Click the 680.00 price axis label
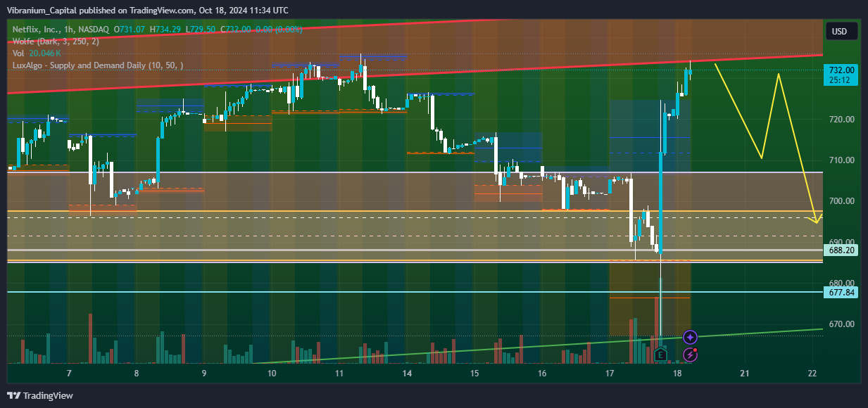Screen dimensions: 868x408 [x=841, y=283]
